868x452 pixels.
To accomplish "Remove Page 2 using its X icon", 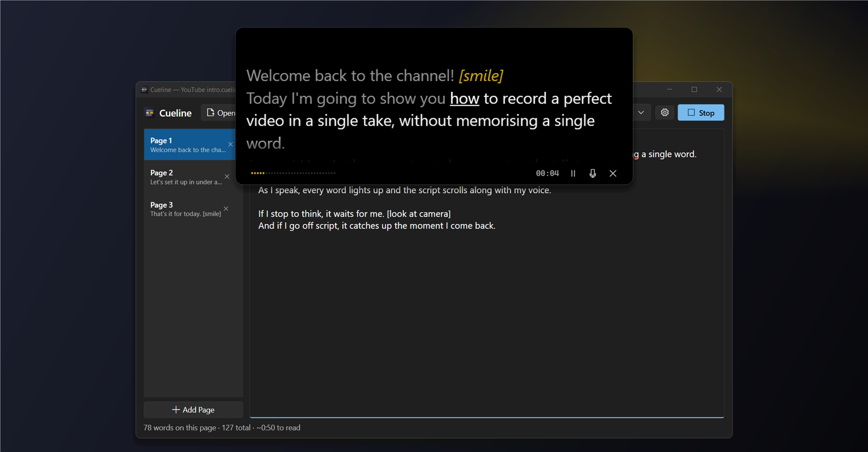I will point(227,177).
